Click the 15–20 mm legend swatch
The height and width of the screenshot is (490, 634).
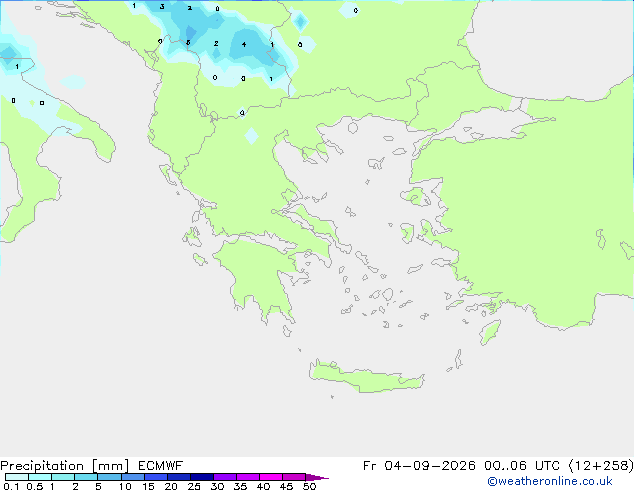(156, 477)
